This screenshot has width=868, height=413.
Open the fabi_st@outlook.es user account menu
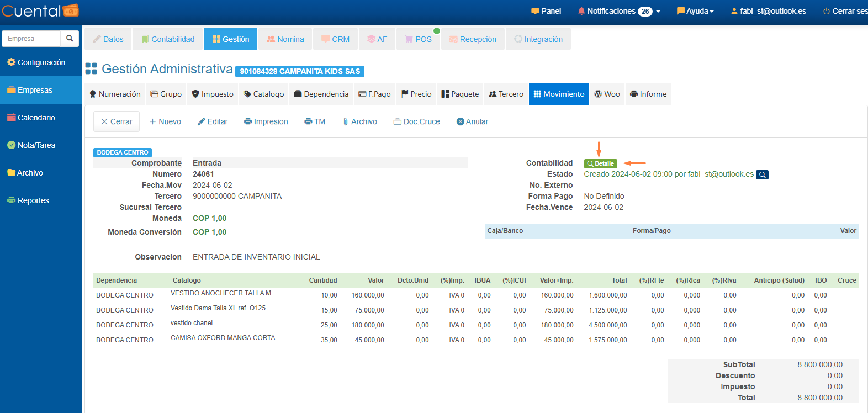768,11
